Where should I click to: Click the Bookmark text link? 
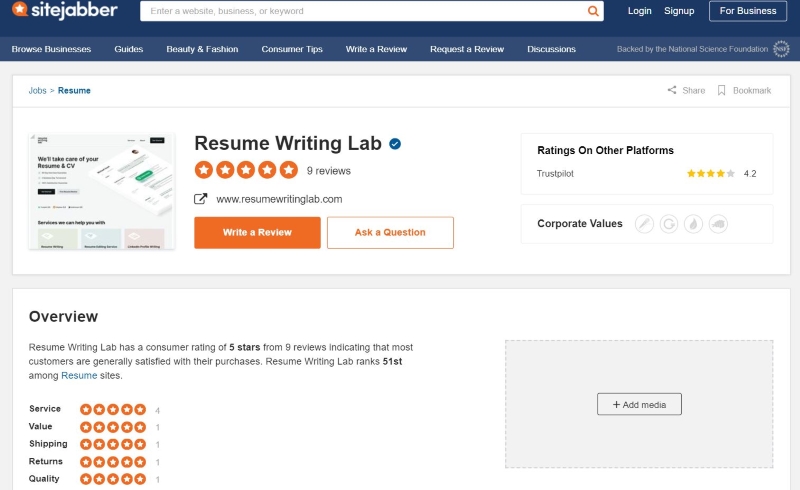[752, 90]
